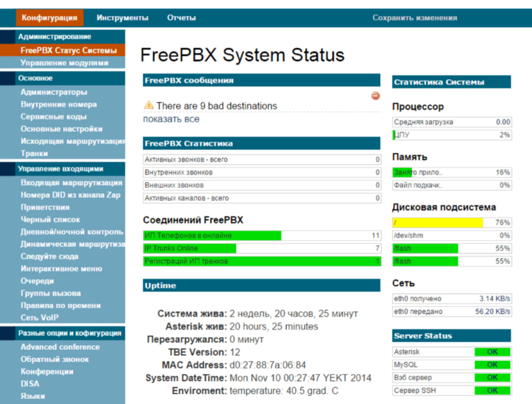The width and height of the screenshot is (532, 404).
Task: Click Внешних звонков row
Action: 262,185
